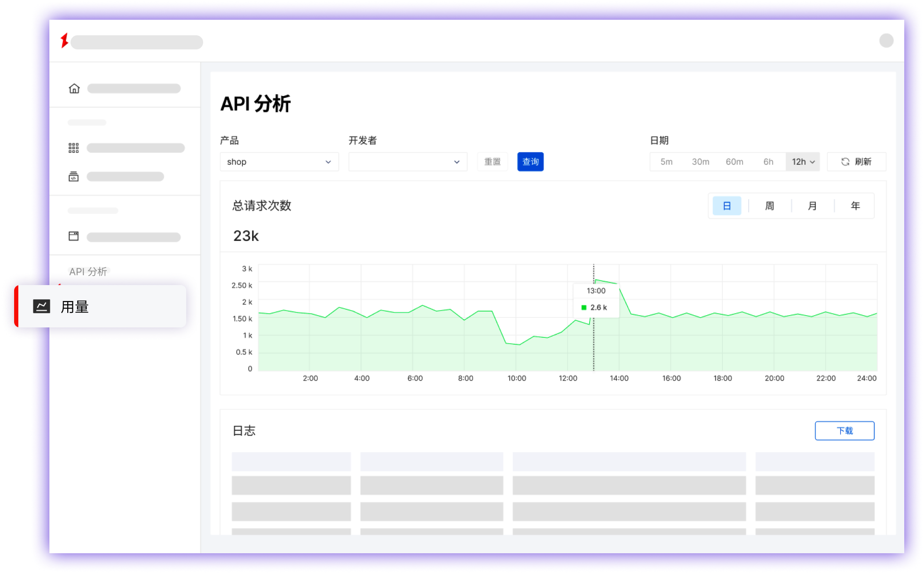Viewport: 924px width, 573px height.
Task: Select the 用量 line-chart icon
Action: [41, 306]
